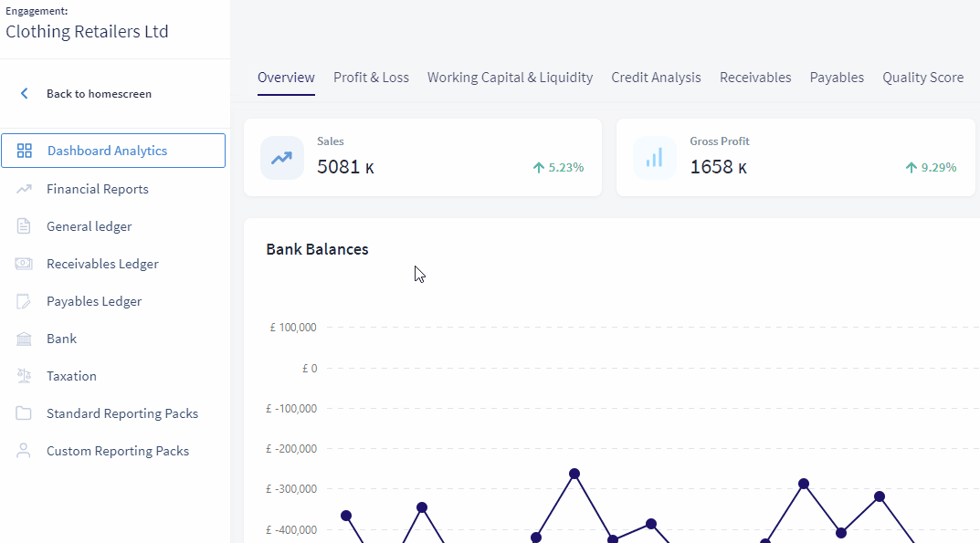Click the Custom Reporting Packs person icon
The height and width of the screenshot is (543, 980).
[24, 451]
